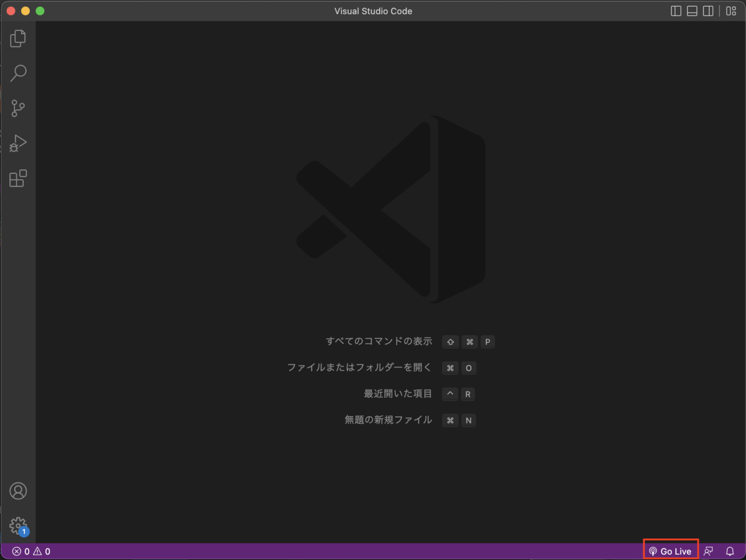
Task: Toggle the primary side bar layout icon
Action: click(676, 11)
